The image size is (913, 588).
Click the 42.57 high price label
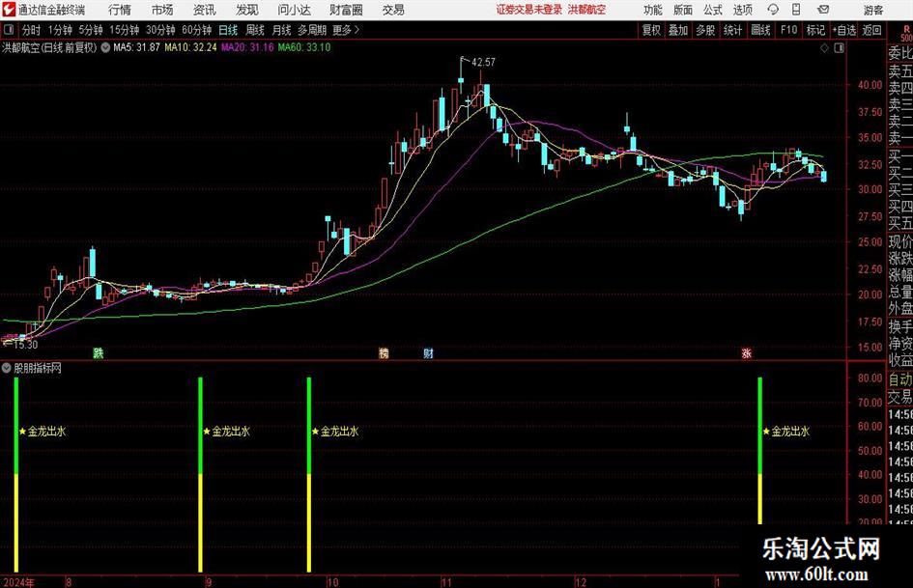[483, 62]
